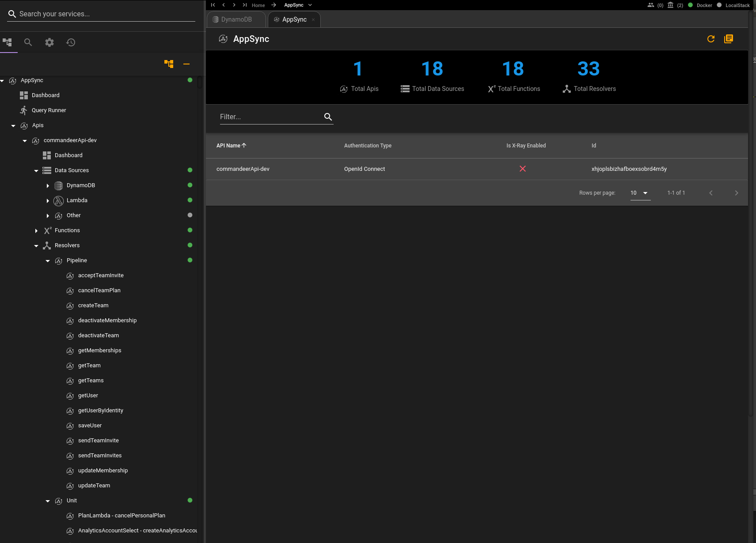Click the orange expand tree icon
756x543 pixels.
tap(169, 64)
